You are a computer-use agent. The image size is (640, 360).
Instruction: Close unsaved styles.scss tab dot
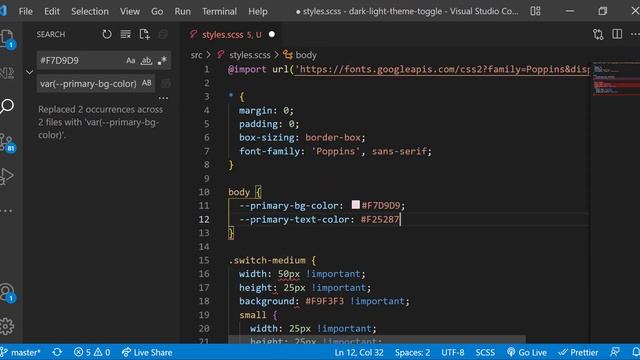[272, 35]
